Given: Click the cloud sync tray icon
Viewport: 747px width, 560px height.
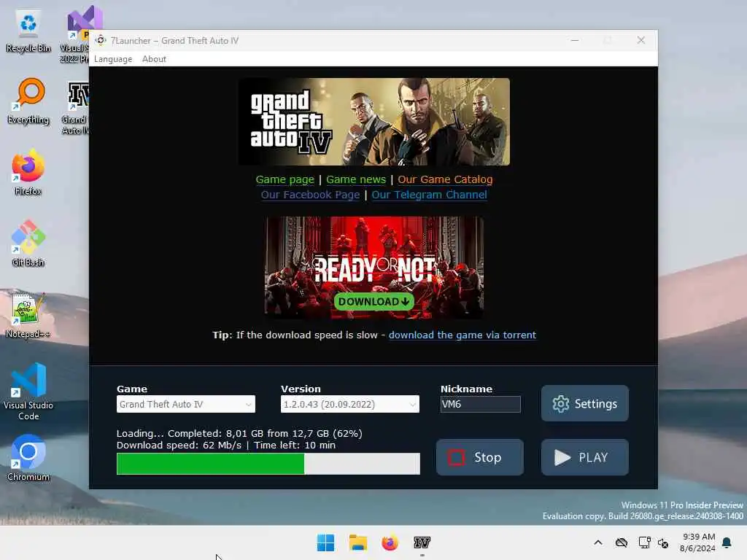Looking at the screenshot, I should (622, 542).
